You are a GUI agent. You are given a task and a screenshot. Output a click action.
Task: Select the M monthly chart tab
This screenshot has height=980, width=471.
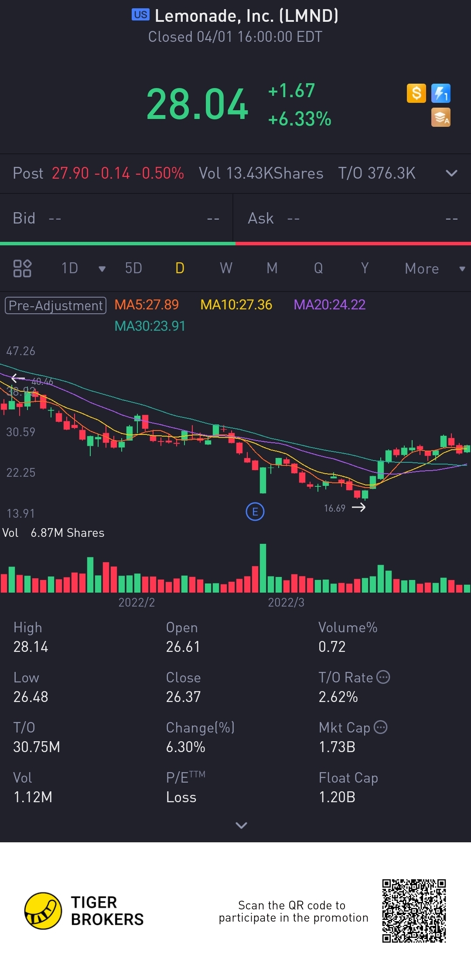point(272,268)
